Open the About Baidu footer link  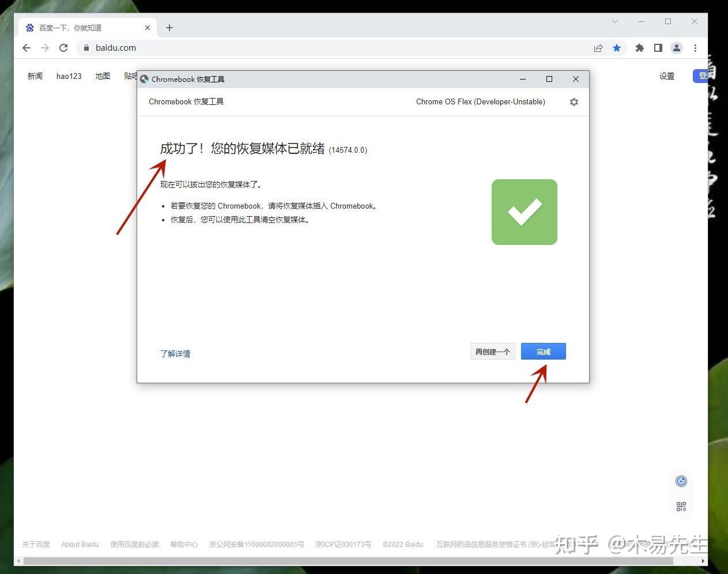tap(80, 545)
